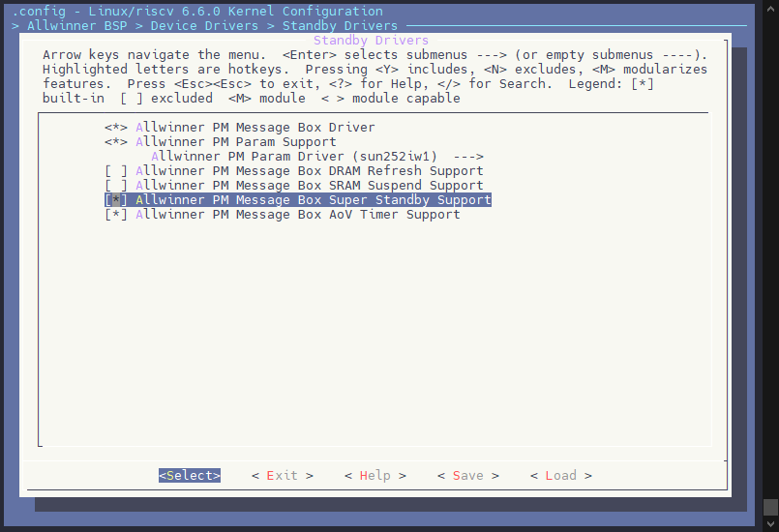The width and height of the screenshot is (779, 532).
Task: Click the Save button
Action: 467,476
